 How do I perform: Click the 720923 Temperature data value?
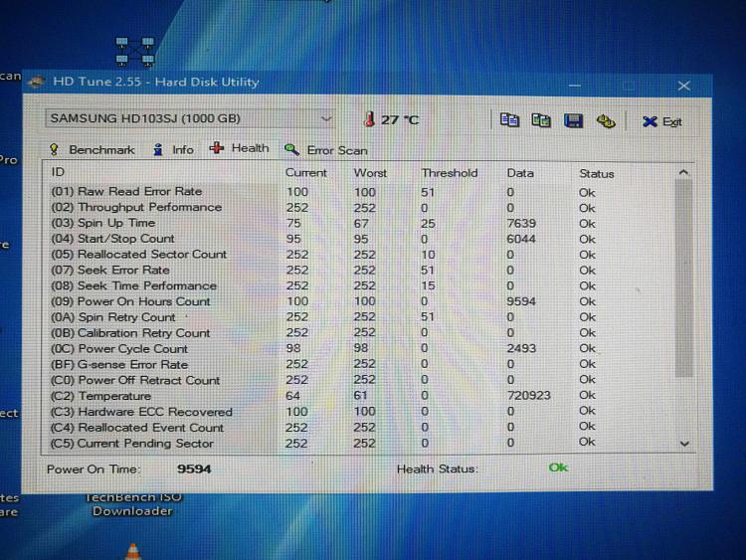point(529,396)
